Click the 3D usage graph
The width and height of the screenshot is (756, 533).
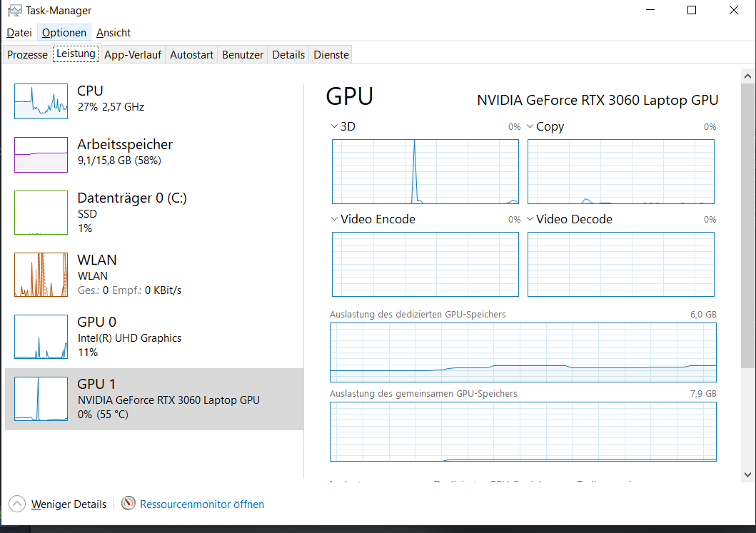click(425, 171)
